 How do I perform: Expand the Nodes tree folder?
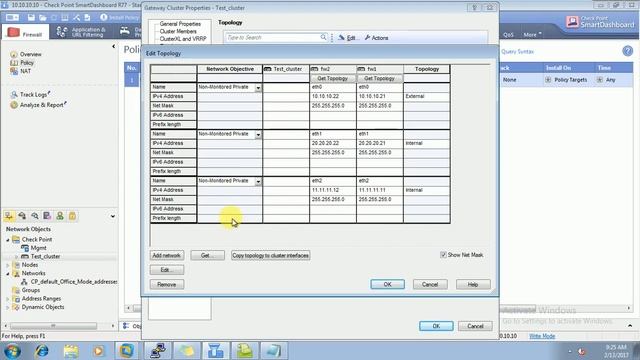click(8, 265)
